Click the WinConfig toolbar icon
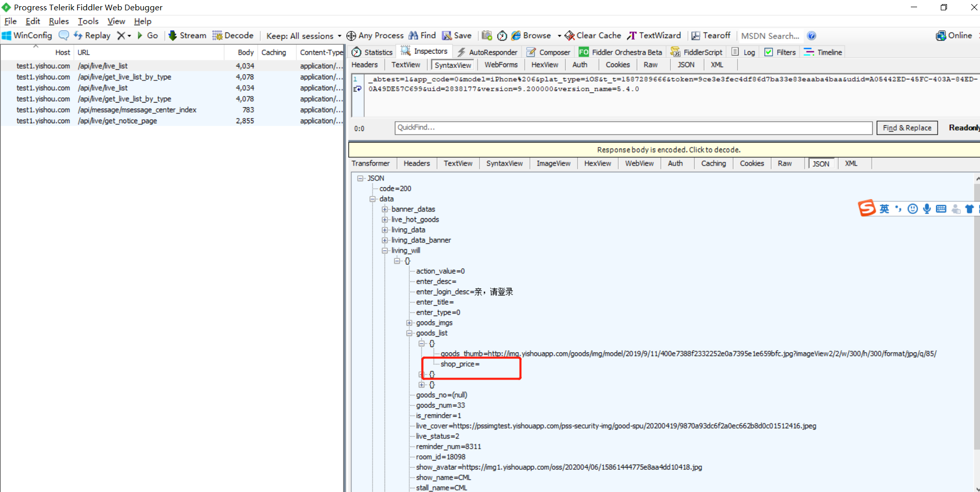The height and width of the screenshot is (492, 980). [x=27, y=36]
